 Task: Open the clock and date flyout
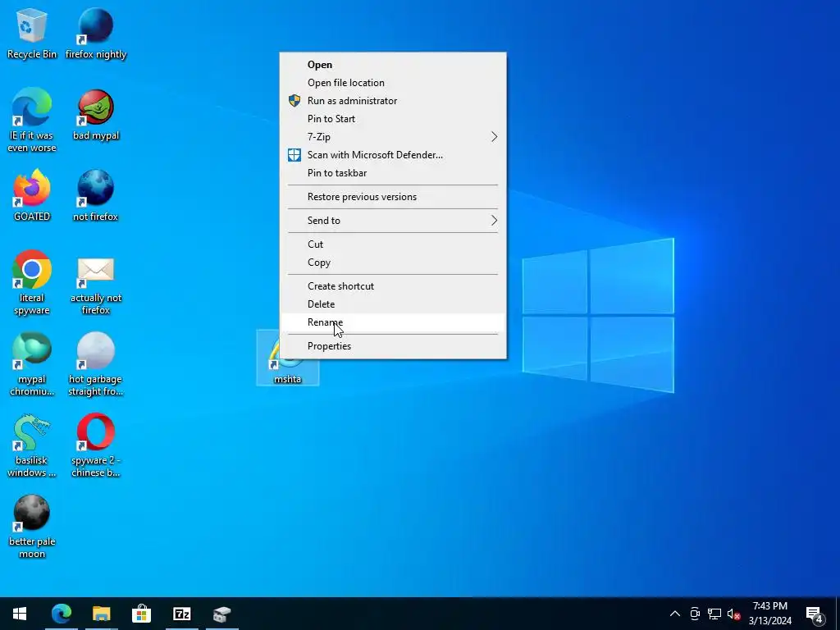coord(769,614)
